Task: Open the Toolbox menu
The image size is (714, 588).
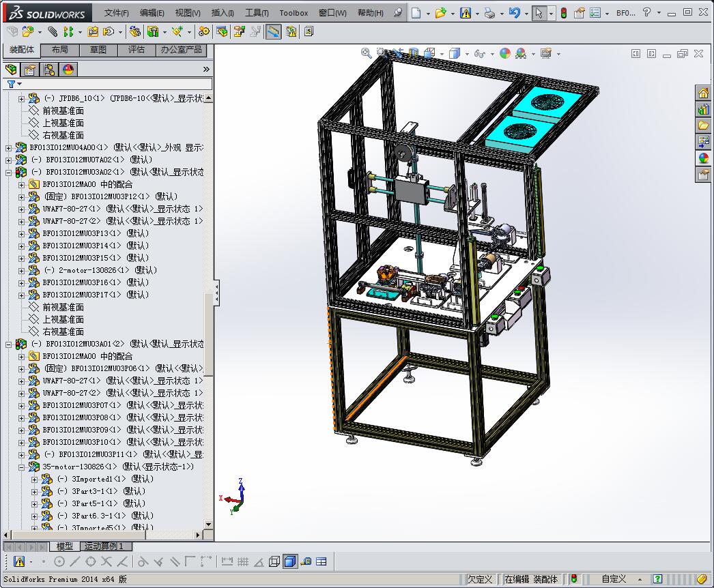Action: coord(294,13)
